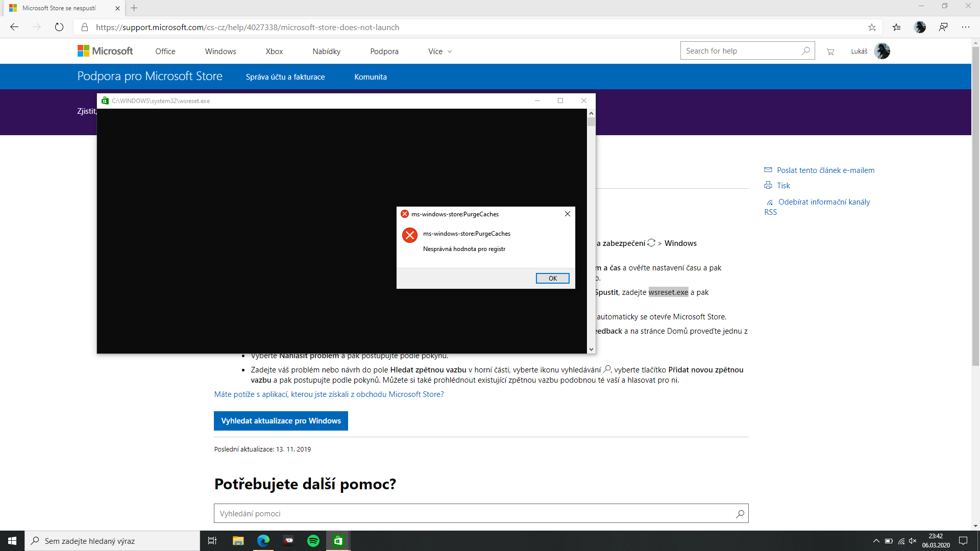This screenshot has height=551, width=980.
Task: Click the Search for help magnifier
Action: 805,51
